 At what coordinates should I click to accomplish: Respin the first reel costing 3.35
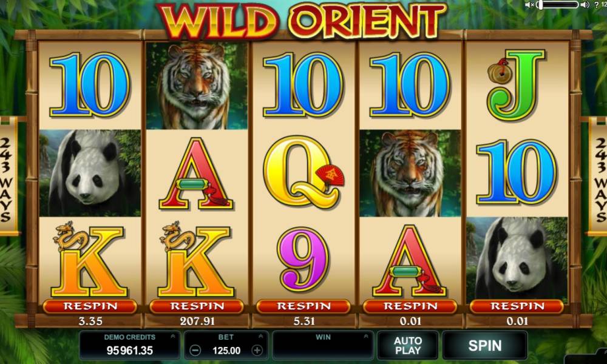pyautogui.click(x=90, y=306)
